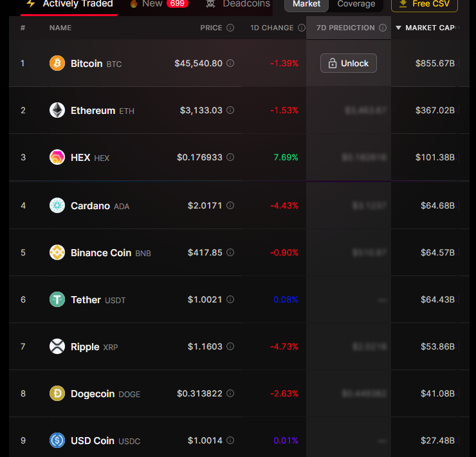Sort table by 1D Change header
Screen dimensions: 476x457
click(271, 28)
